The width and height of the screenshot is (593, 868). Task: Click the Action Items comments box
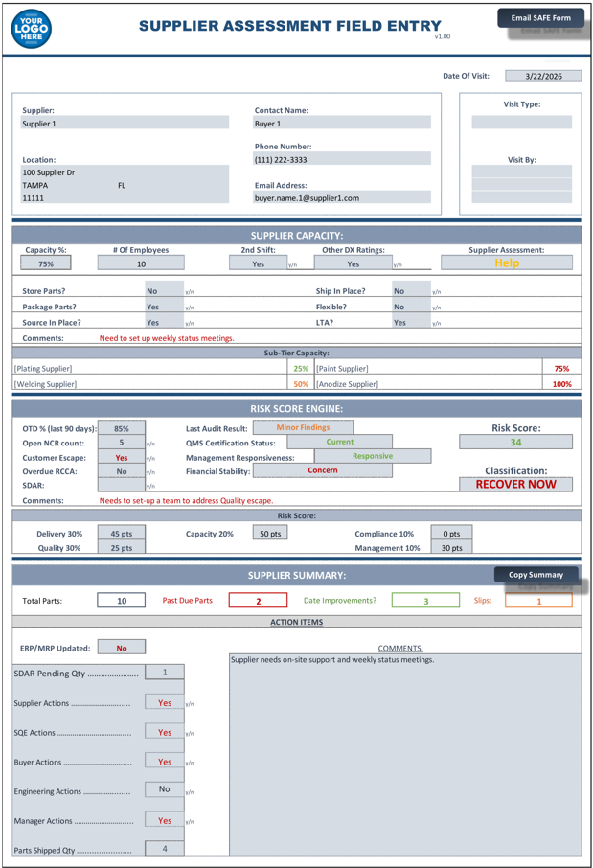point(404,755)
